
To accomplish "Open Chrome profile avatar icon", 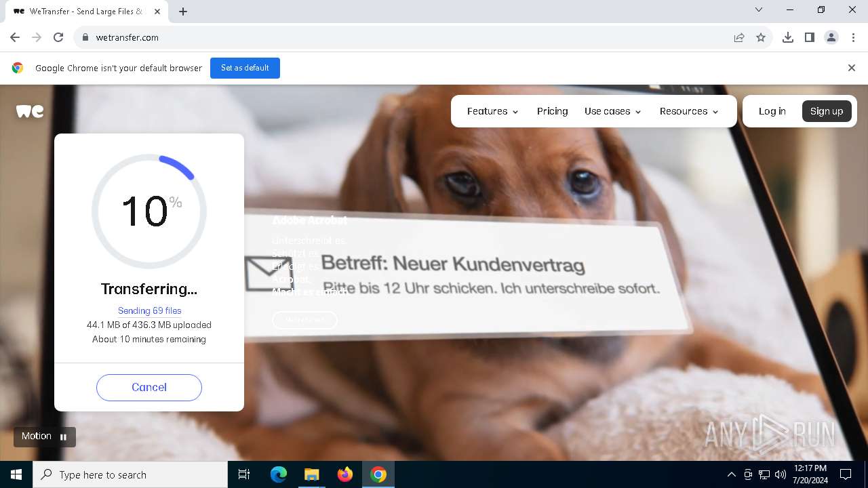I will (x=831, y=37).
